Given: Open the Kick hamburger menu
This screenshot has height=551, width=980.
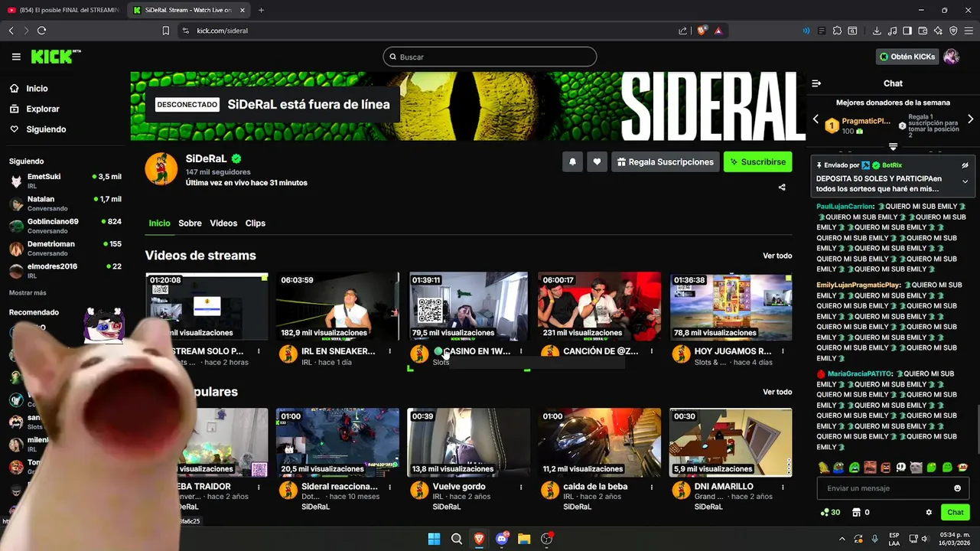Looking at the screenshot, I should (x=16, y=57).
